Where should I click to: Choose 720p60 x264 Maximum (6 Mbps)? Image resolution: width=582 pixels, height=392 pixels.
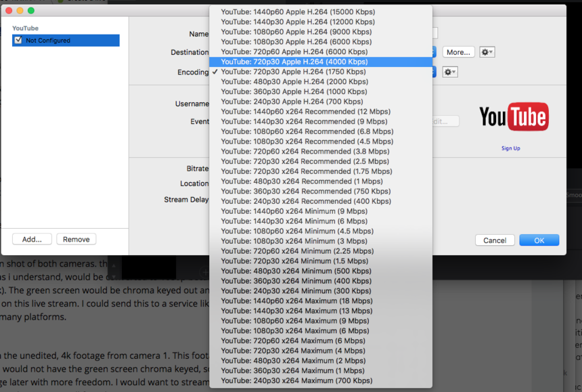321,341
